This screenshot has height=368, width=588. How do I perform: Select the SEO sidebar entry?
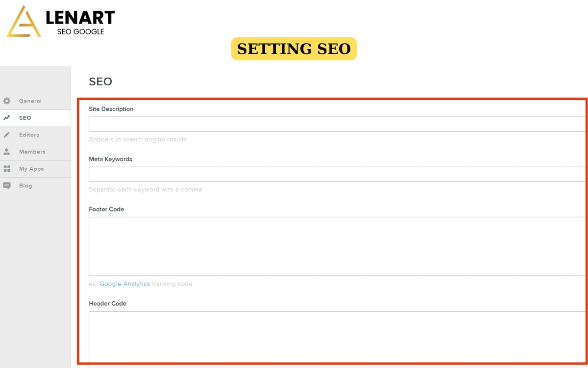(x=25, y=118)
